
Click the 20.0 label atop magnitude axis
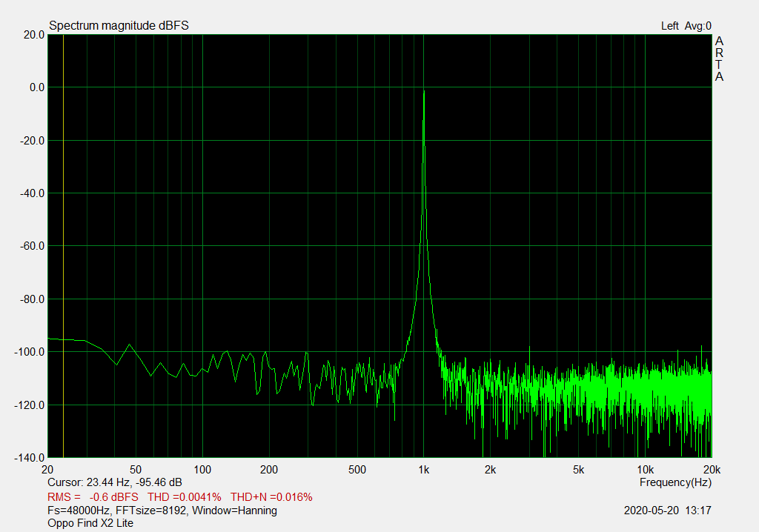pyautogui.click(x=32, y=35)
